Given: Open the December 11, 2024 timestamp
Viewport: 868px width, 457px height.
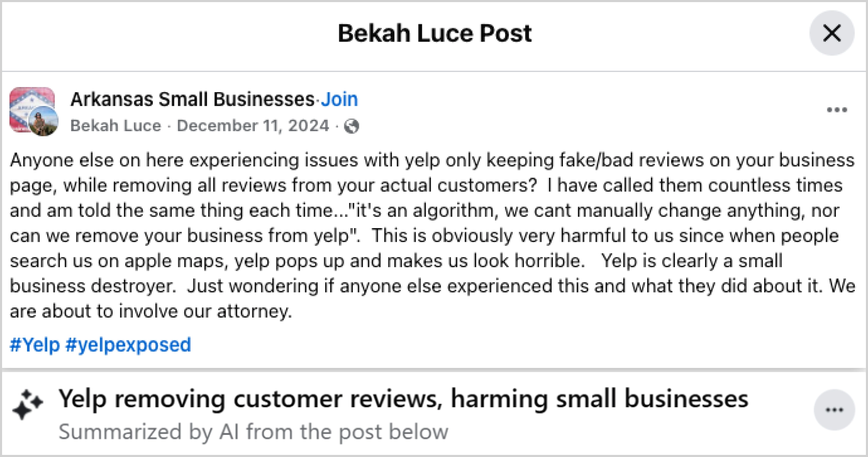Looking at the screenshot, I should click(253, 126).
